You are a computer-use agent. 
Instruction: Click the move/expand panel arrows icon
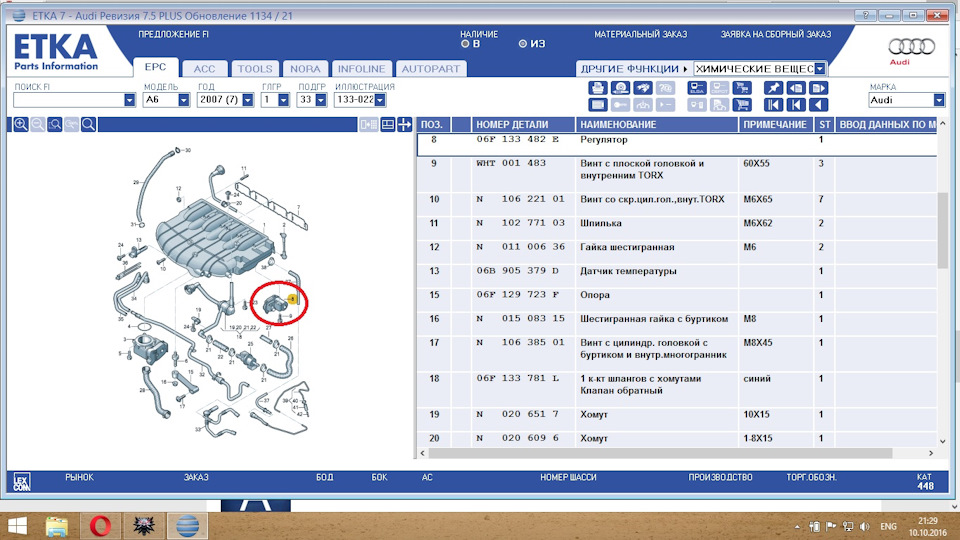(405, 125)
